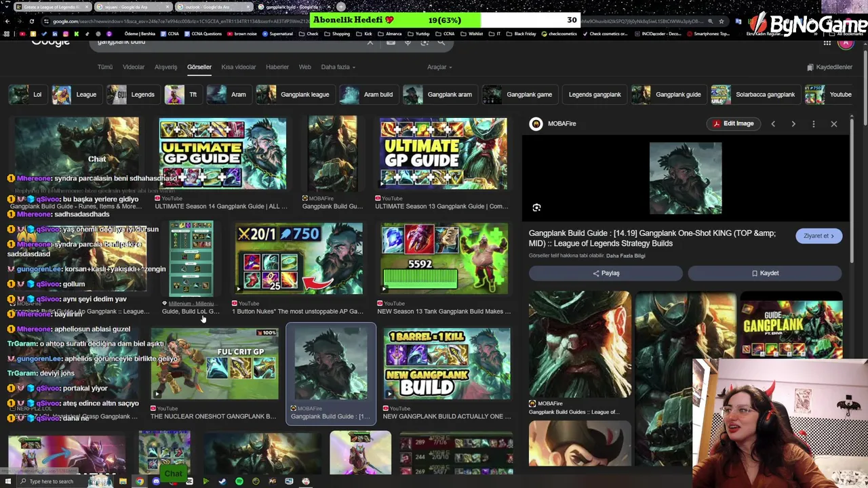Select the Tft filter chip
868x488 pixels.
(x=182, y=95)
